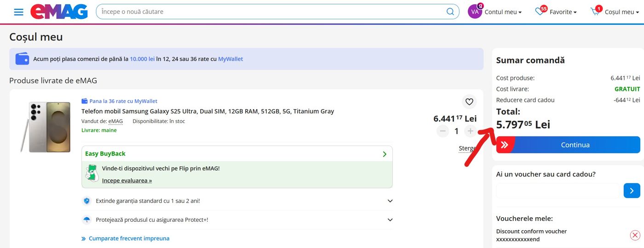The height and width of the screenshot is (248, 644).
Task: Click the search magnifier icon
Action: coord(450,11)
